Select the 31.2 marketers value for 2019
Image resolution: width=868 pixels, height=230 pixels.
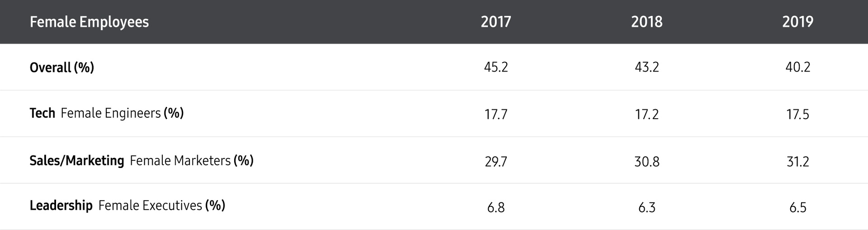click(x=798, y=162)
